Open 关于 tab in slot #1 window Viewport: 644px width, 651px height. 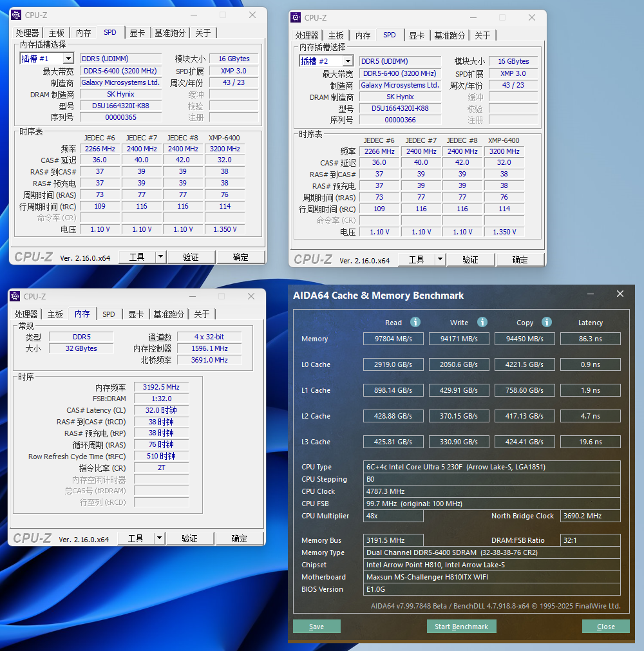(203, 33)
